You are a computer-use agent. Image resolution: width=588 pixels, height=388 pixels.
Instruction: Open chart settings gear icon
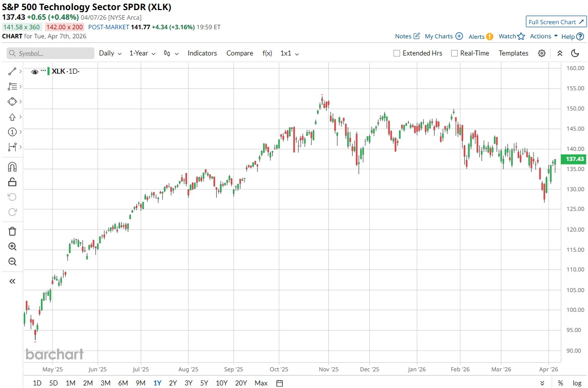(x=542, y=53)
